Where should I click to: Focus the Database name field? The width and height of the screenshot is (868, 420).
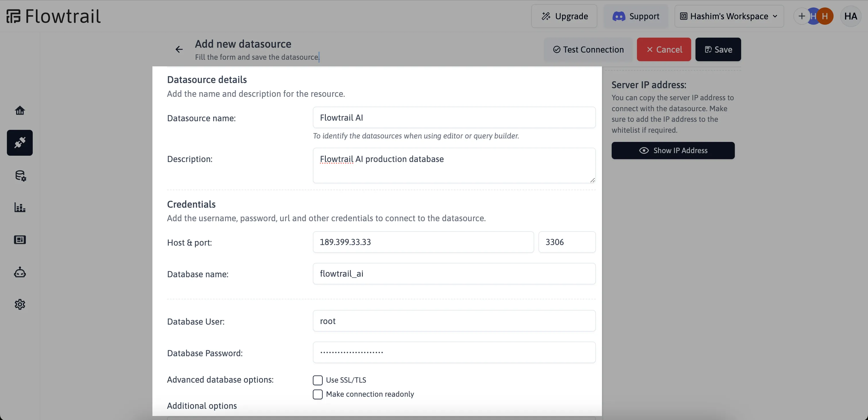pyautogui.click(x=454, y=273)
